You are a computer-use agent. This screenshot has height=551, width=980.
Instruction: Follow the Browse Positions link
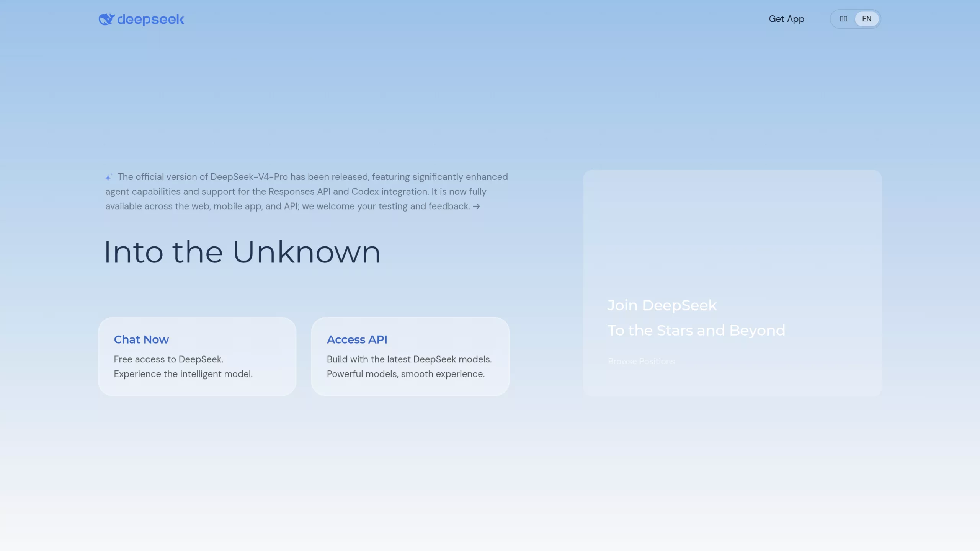click(x=641, y=361)
